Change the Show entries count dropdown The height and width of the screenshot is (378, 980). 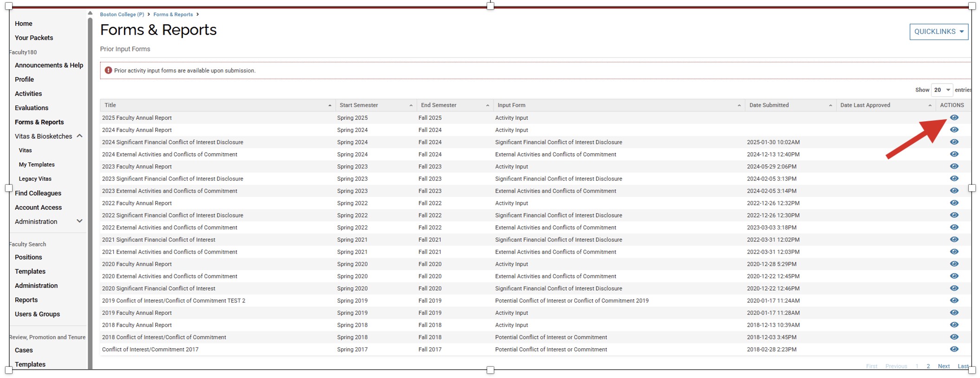pyautogui.click(x=941, y=90)
